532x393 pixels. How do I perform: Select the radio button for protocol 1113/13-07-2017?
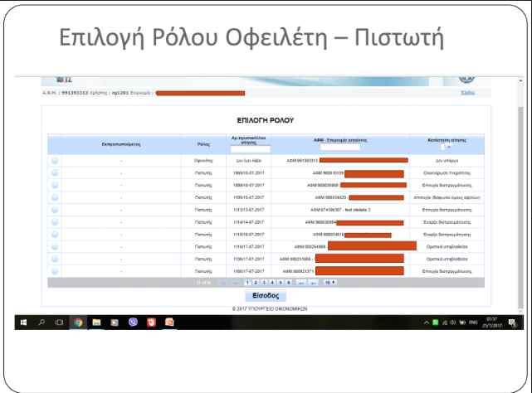(x=55, y=211)
